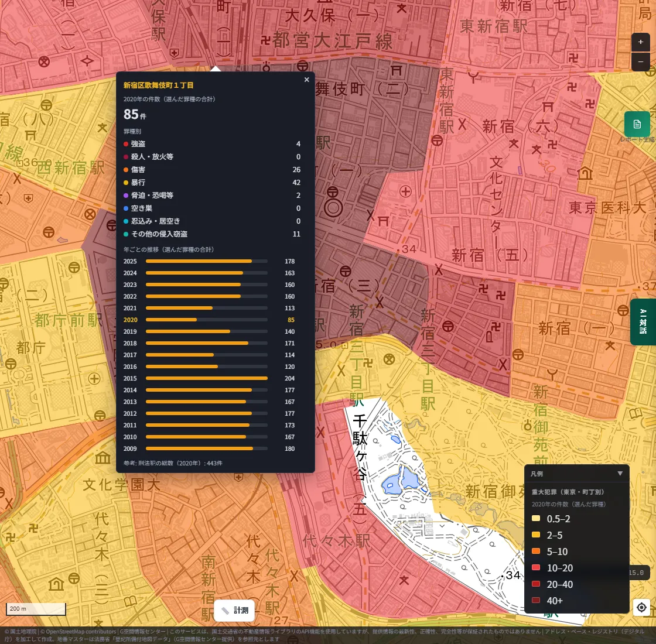This screenshot has width=656, height=644.
Task: Close the 歌舞伎町1丁目 popup
Action: pyautogui.click(x=307, y=80)
